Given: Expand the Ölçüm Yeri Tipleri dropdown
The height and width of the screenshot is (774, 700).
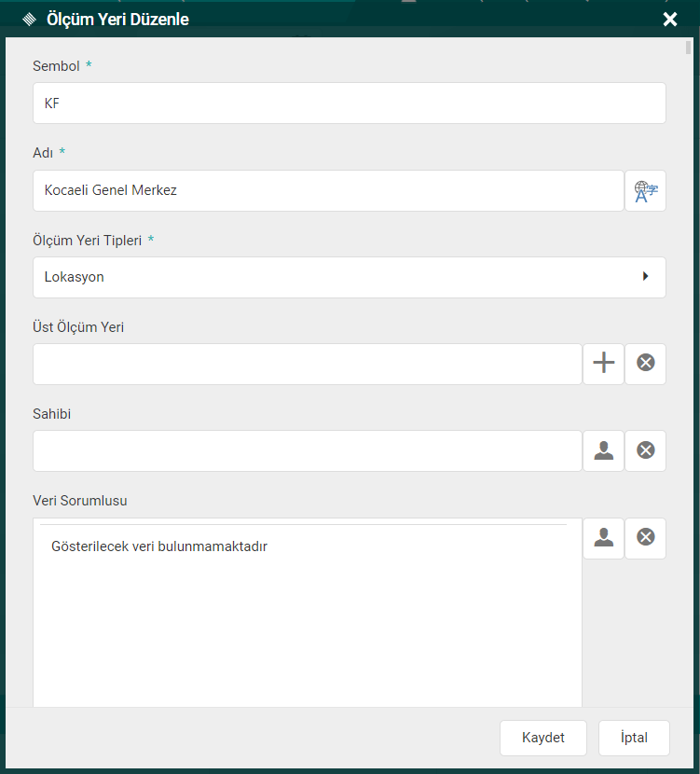Looking at the screenshot, I should point(350,277).
